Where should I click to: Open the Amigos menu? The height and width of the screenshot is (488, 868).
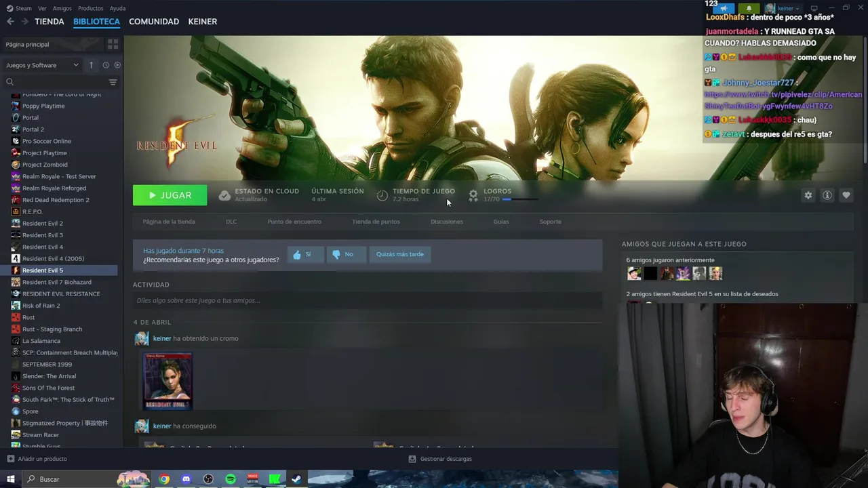pos(62,8)
